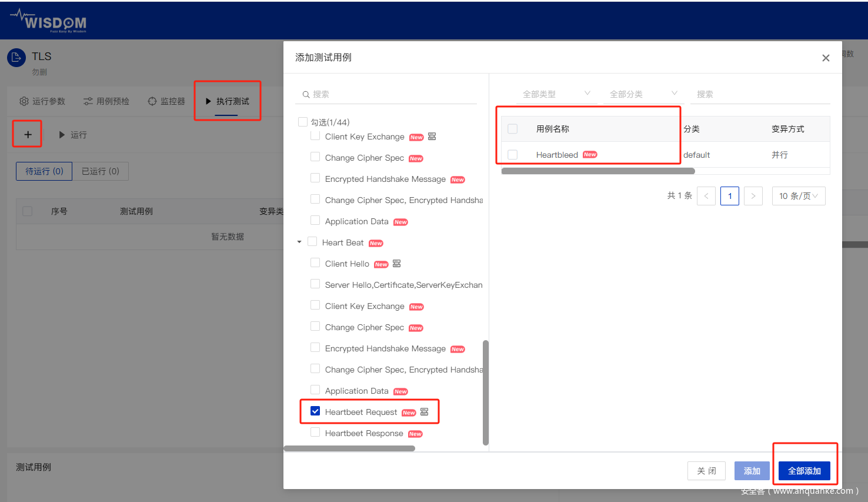868x502 pixels.
Task: Tick the checkbox on the Heartbleed row
Action: pos(513,155)
